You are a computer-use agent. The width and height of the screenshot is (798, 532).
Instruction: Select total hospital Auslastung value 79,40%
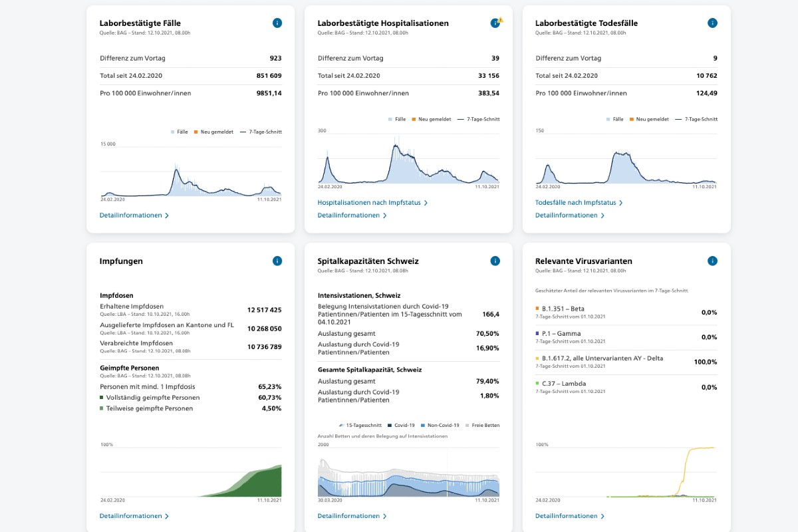(488, 382)
